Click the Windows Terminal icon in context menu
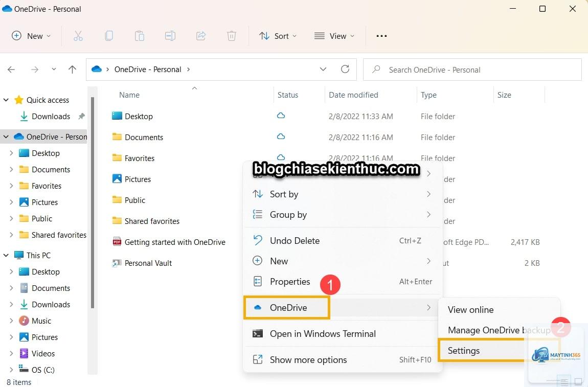 pos(258,334)
